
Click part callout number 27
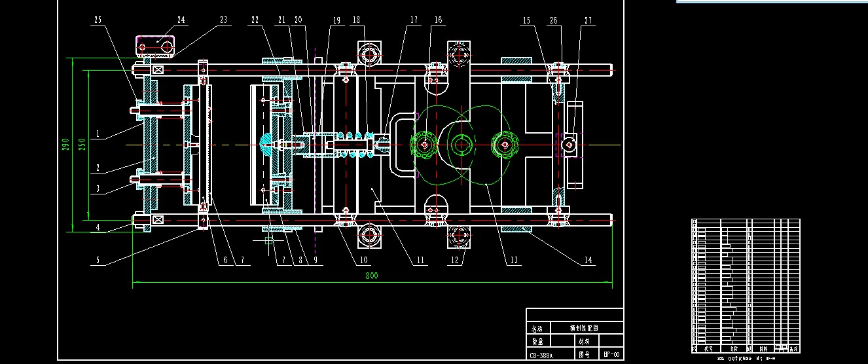pyautogui.click(x=588, y=20)
